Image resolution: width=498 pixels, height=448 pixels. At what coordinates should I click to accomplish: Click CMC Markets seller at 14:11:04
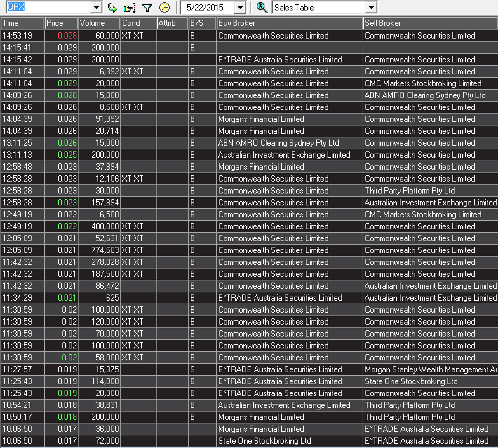[x=430, y=83]
